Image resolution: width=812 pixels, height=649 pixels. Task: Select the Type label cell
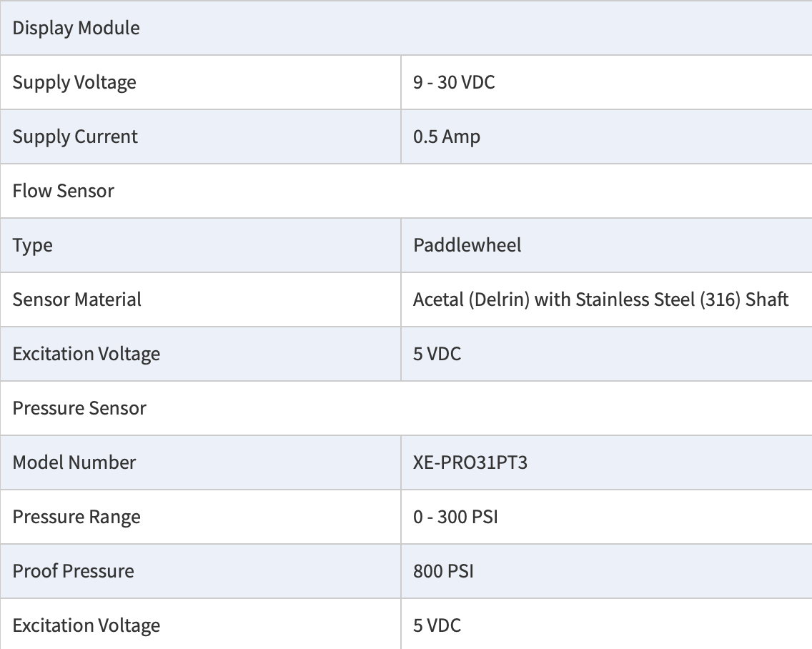coord(33,246)
